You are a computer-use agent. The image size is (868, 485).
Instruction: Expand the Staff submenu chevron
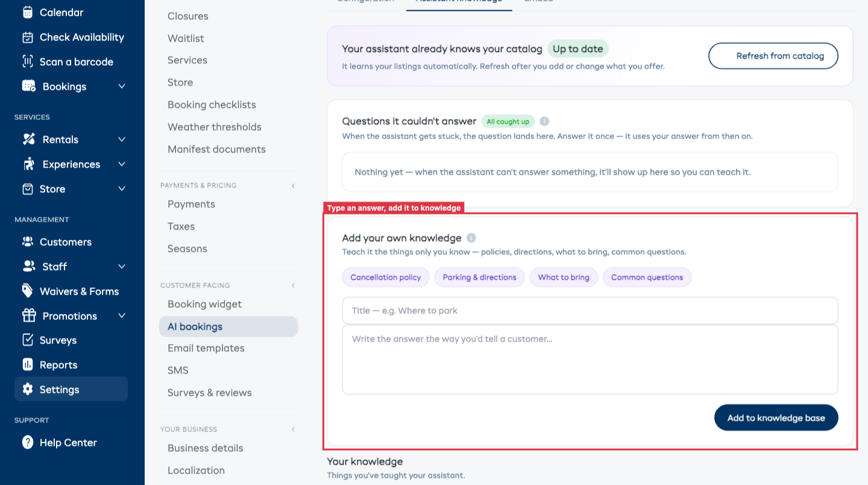point(122,266)
